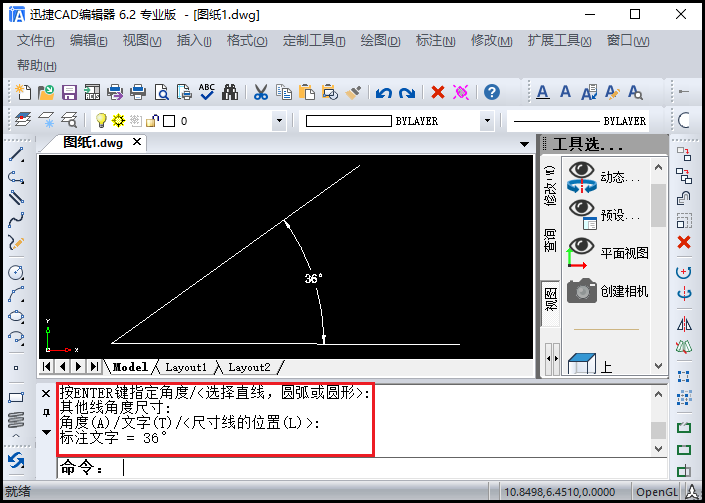Open the 帮助(H) menu
This screenshot has height=503, width=705.
[36, 65]
